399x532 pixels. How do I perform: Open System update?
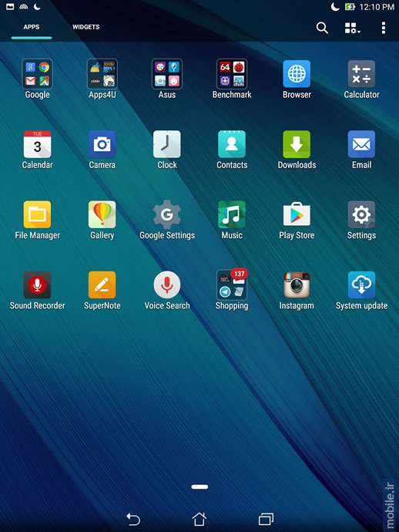tap(361, 285)
